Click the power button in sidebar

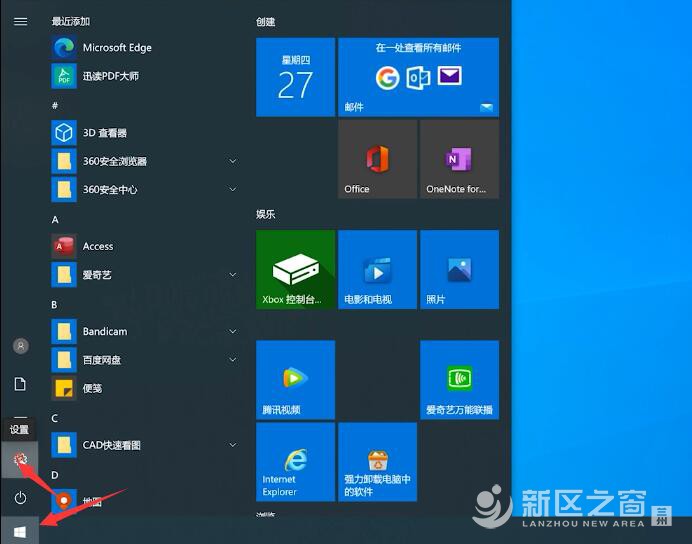(20, 497)
